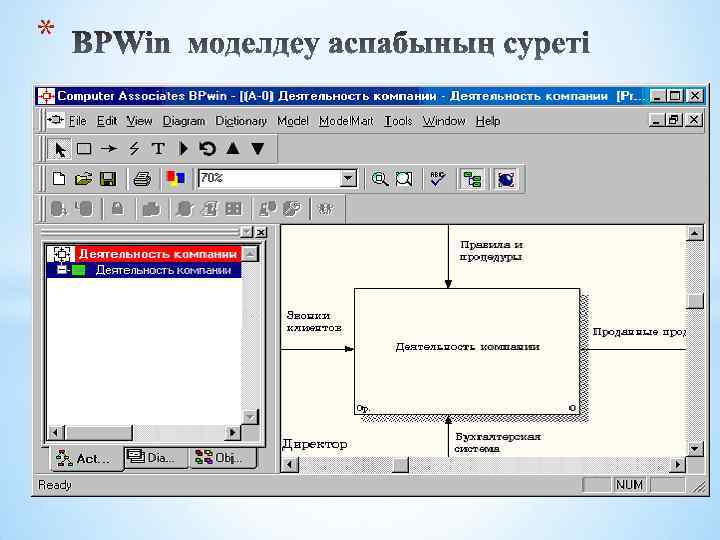Save the current model
This screenshot has width=720, height=540.
click(x=108, y=179)
